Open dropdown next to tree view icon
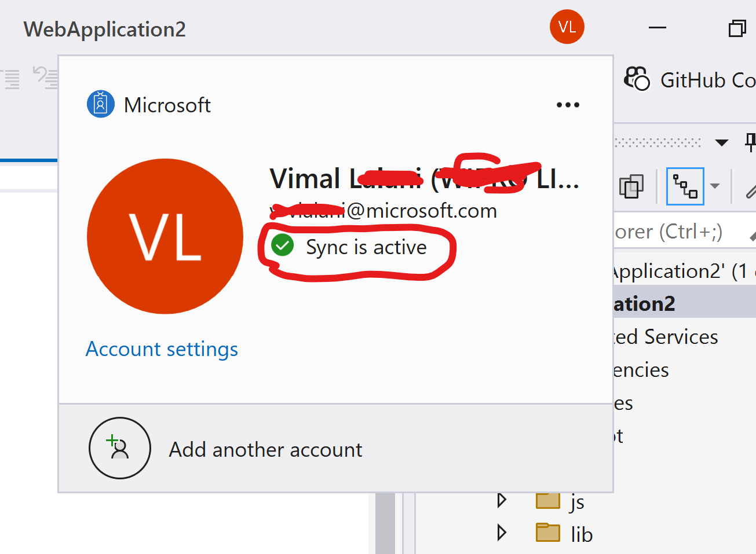 click(715, 186)
